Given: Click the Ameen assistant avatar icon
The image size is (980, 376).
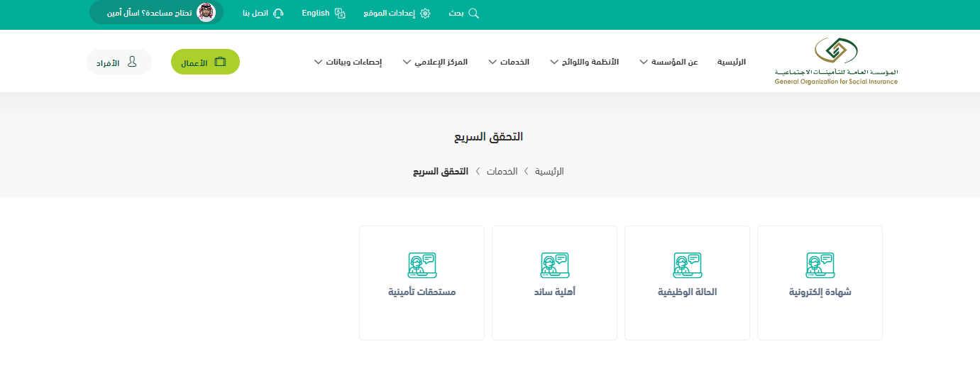Looking at the screenshot, I should [206, 13].
